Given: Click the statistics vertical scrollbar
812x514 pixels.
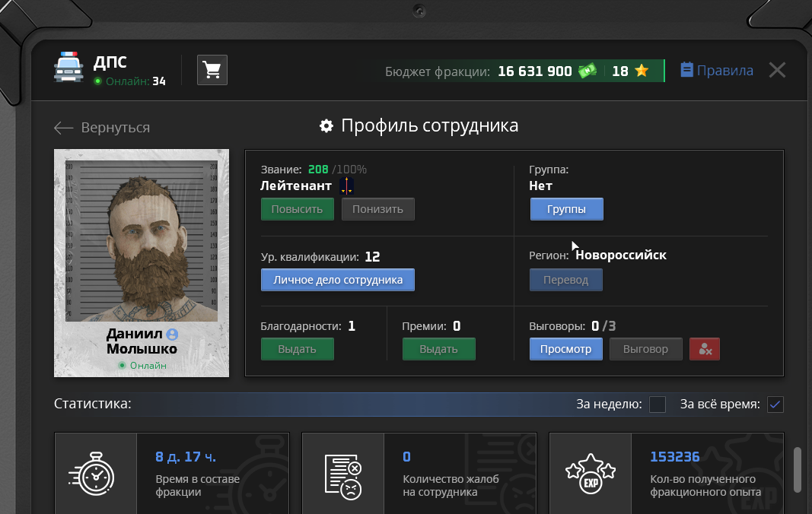Looking at the screenshot, I should tap(798, 470).
